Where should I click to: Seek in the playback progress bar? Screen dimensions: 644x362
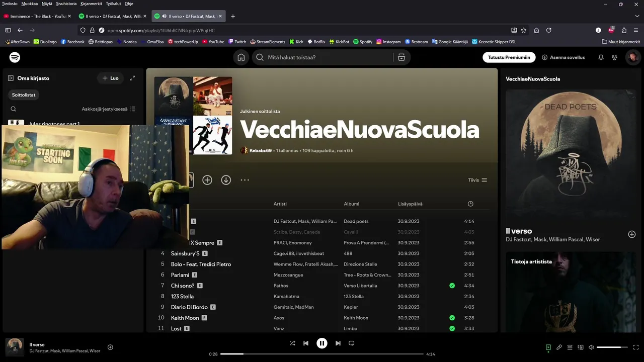[322, 354]
